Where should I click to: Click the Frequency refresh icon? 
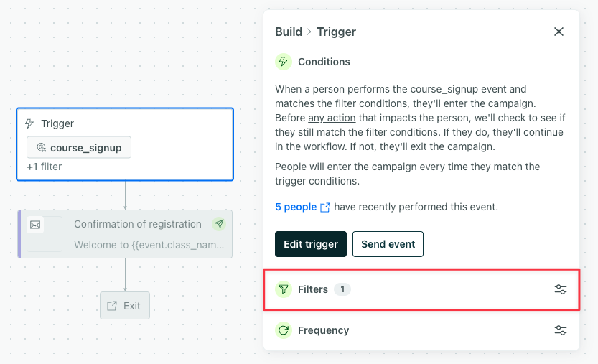pyautogui.click(x=284, y=330)
